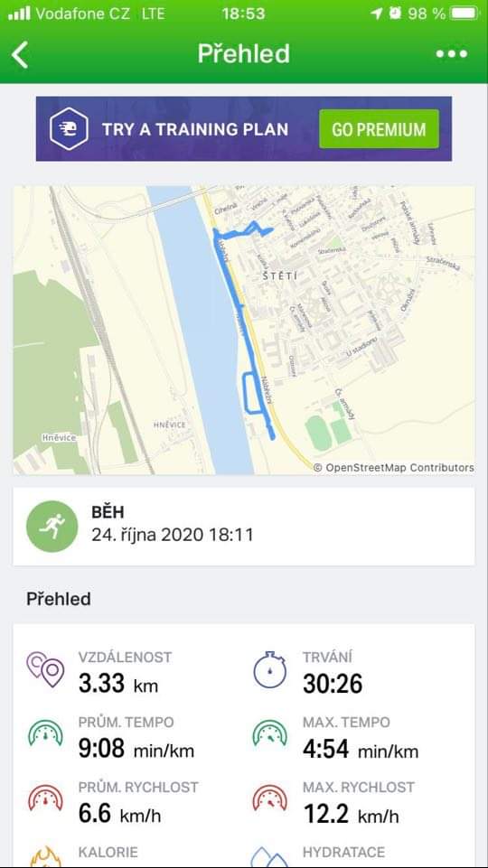Tap the GO PREMIUM button
This screenshot has height=868, width=488.
pyautogui.click(x=379, y=129)
